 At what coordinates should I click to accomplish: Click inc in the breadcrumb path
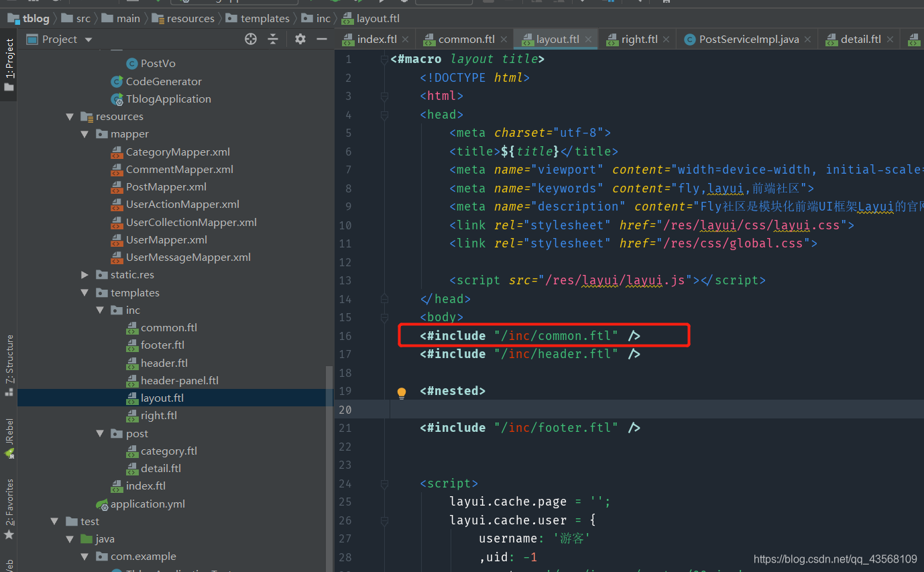(323, 18)
